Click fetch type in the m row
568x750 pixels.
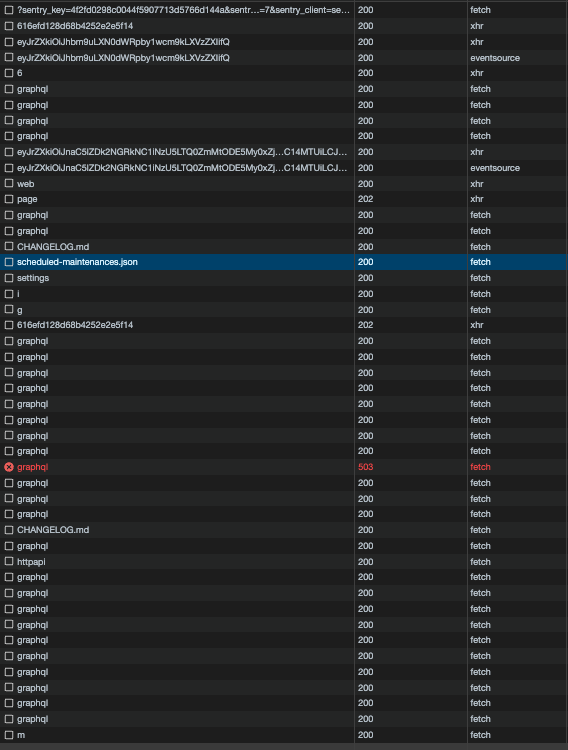[x=480, y=735]
